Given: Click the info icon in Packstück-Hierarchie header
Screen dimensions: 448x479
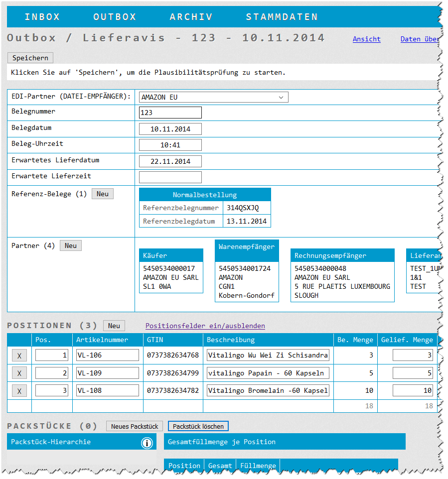Looking at the screenshot, I should [x=147, y=443].
